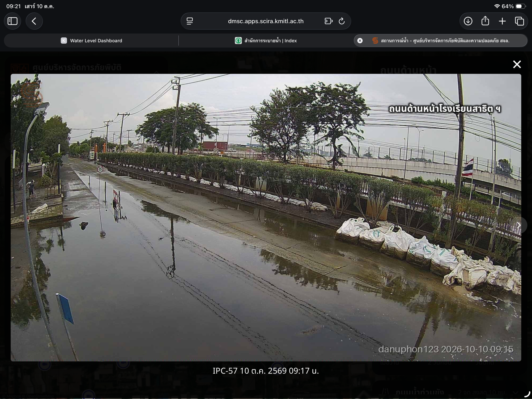Reload the current page
This screenshot has height=399, width=532.
[x=342, y=21]
